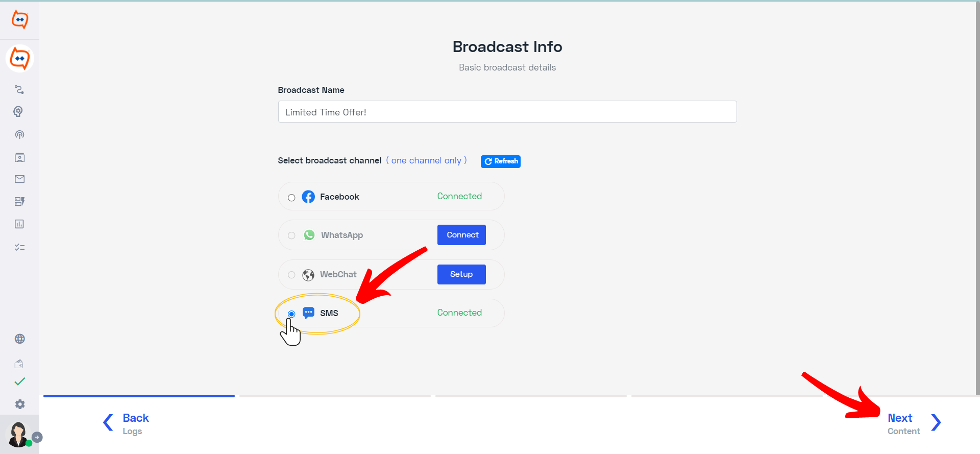This screenshot has width=980, height=454.
Task: Open the envelope inbox icon
Action: click(19, 179)
